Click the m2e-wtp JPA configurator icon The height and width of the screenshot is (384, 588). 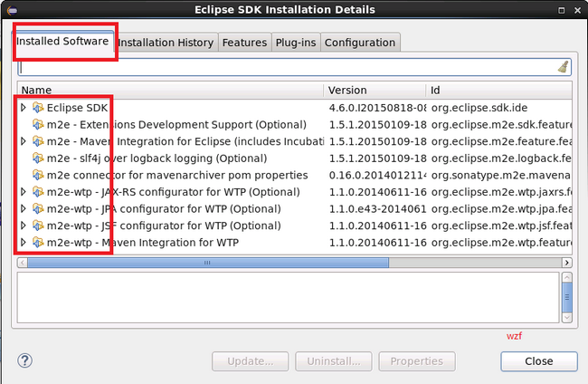tap(38, 209)
